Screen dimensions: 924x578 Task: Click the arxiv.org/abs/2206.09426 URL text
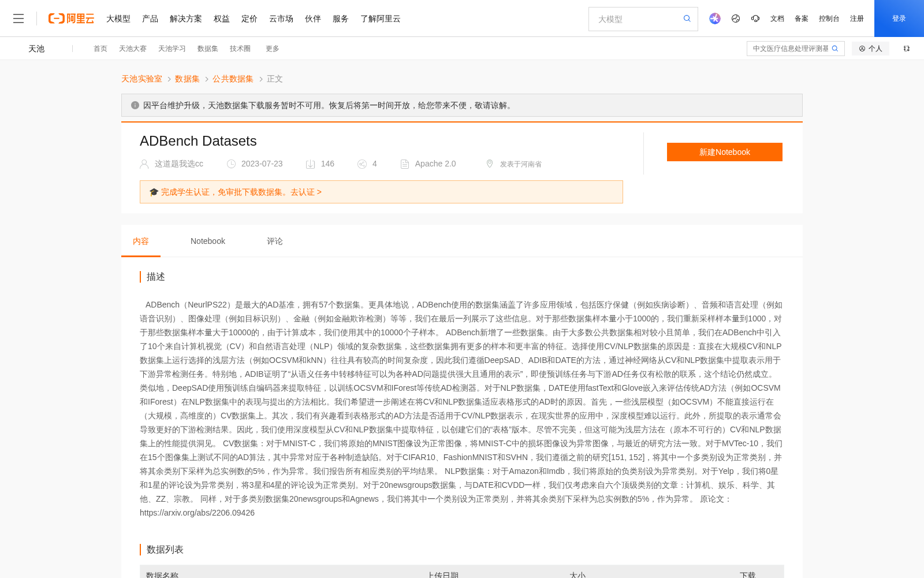(x=197, y=513)
